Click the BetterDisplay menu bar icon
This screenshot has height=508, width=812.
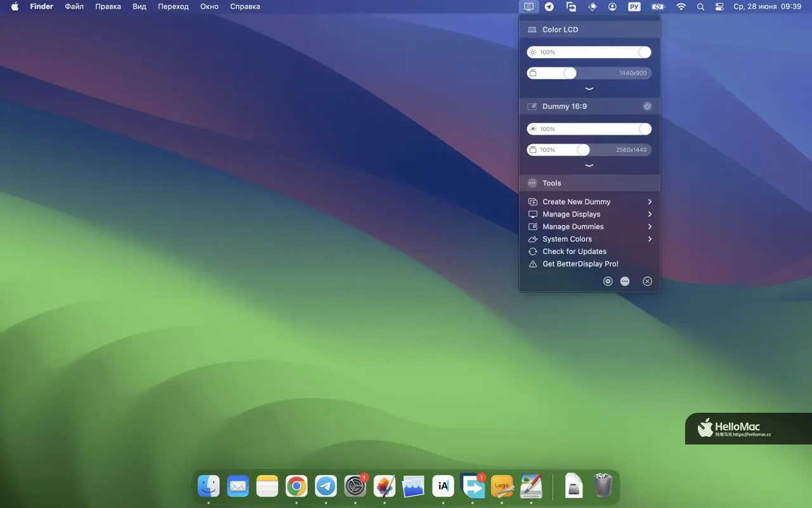[x=528, y=7]
